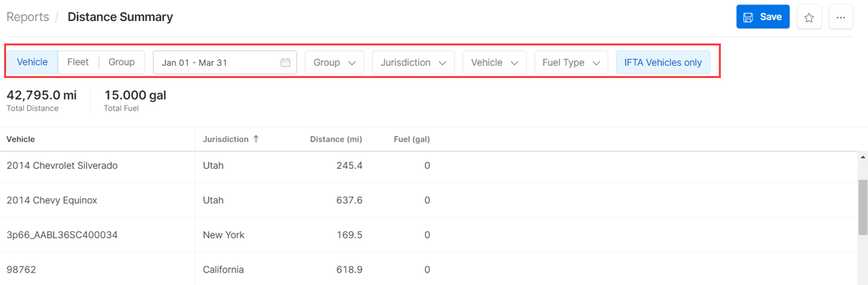The image size is (868, 285).
Task: Click the star favorite icon
Action: 809,18
